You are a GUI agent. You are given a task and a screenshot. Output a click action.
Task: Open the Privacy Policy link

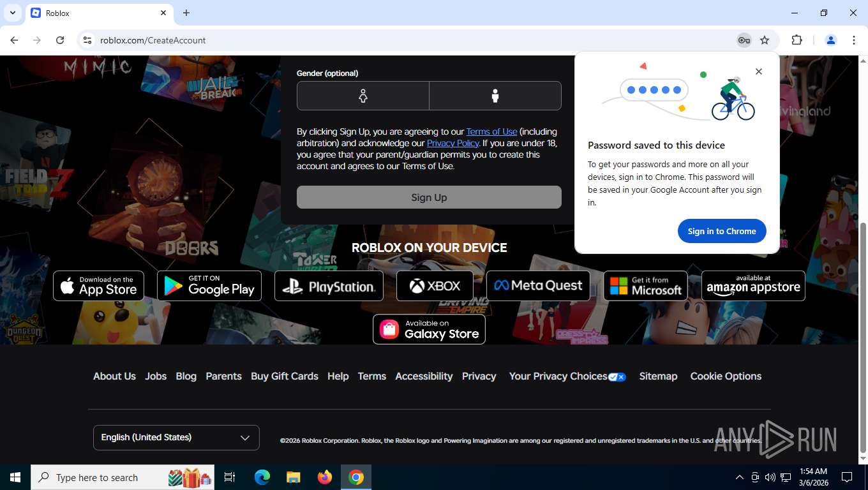tap(453, 143)
